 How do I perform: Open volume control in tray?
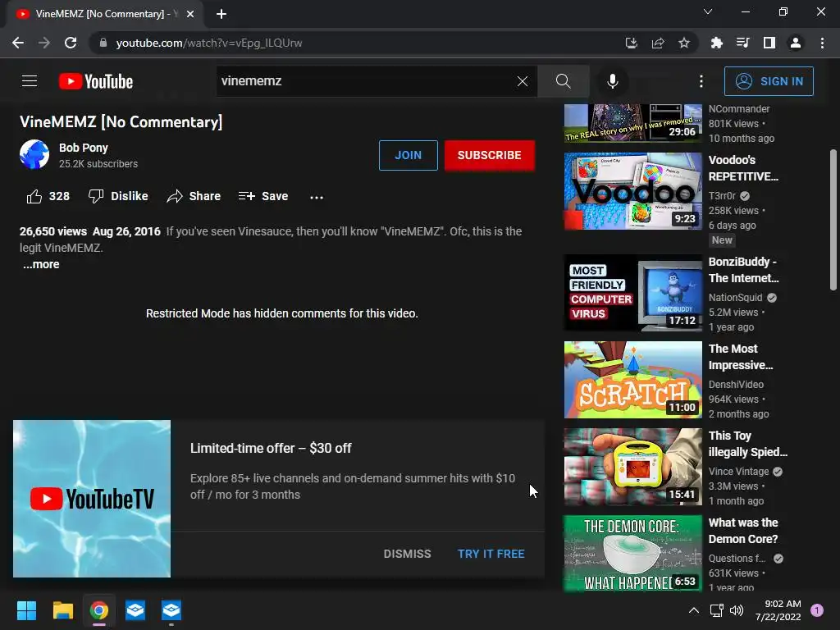point(737,610)
